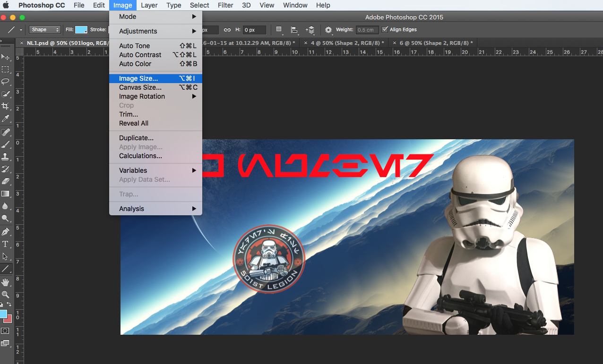
Task: Select the Hand tool
Action: [x=6, y=282]
